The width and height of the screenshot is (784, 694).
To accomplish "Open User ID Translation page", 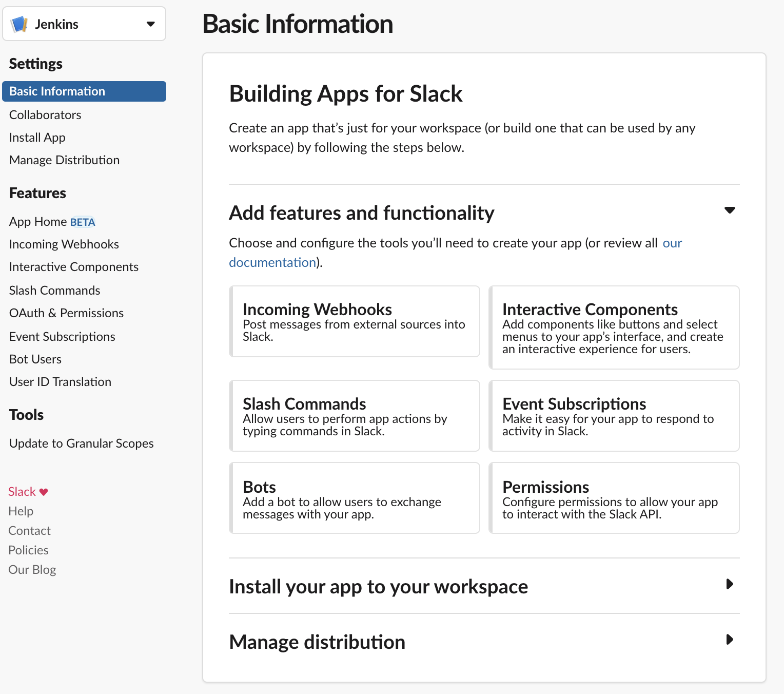I will click(61, 382).
